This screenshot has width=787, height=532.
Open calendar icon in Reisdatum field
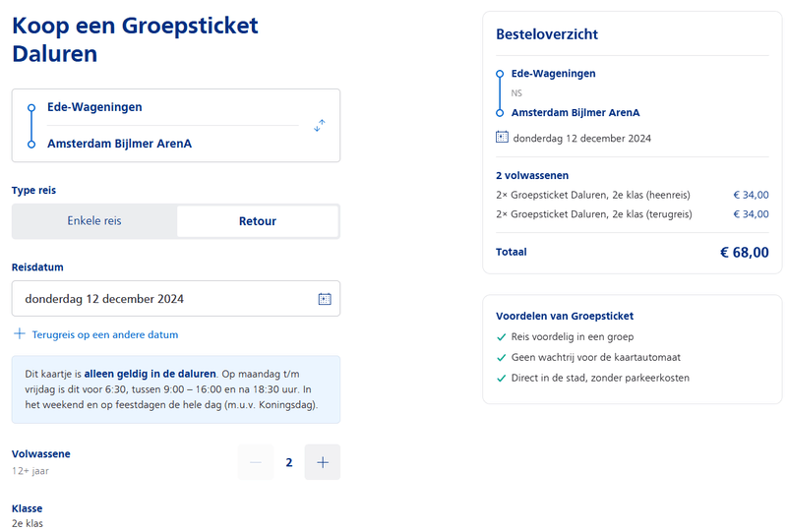click(325, 299)
